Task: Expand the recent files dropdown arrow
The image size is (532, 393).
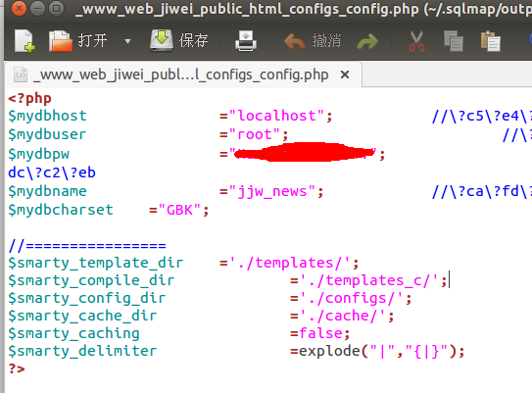Action: (x=127, y=41)
